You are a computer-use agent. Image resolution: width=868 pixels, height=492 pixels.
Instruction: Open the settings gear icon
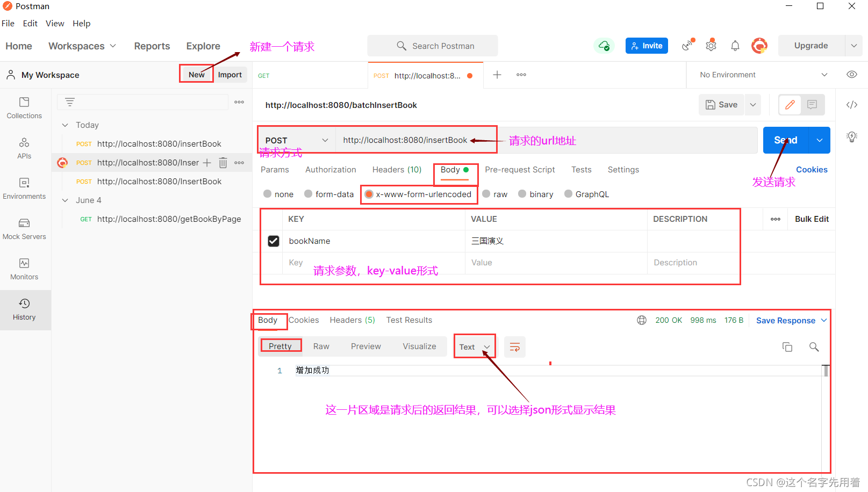(x=711, y=45)
